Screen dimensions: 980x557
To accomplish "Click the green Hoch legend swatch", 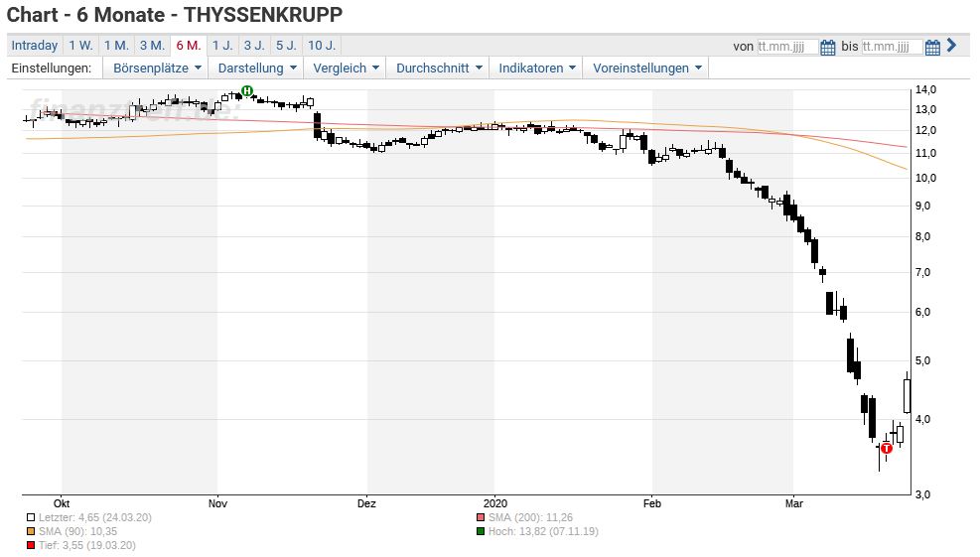I will click(x=480, y=531).
